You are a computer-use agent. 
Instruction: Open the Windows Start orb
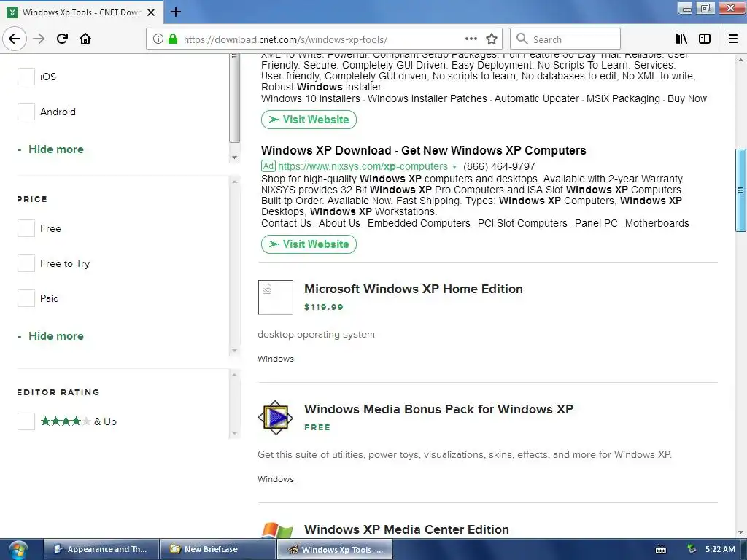(18, 550)
